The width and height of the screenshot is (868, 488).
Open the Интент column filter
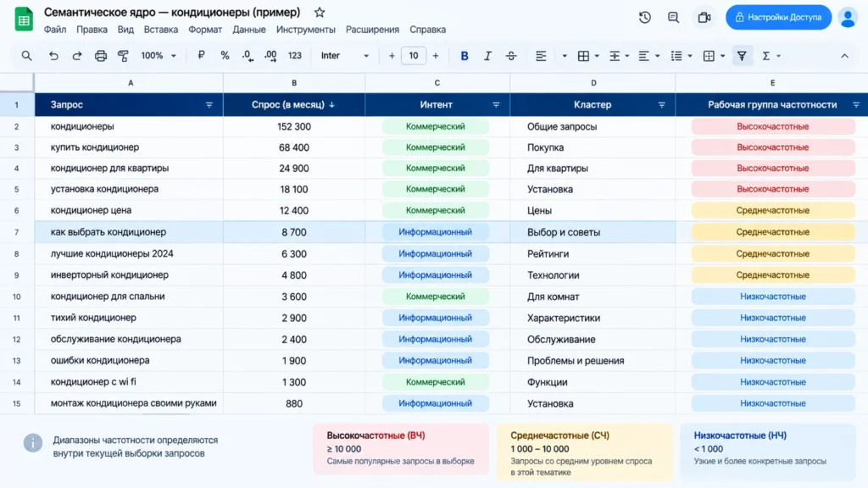[495, 104]
